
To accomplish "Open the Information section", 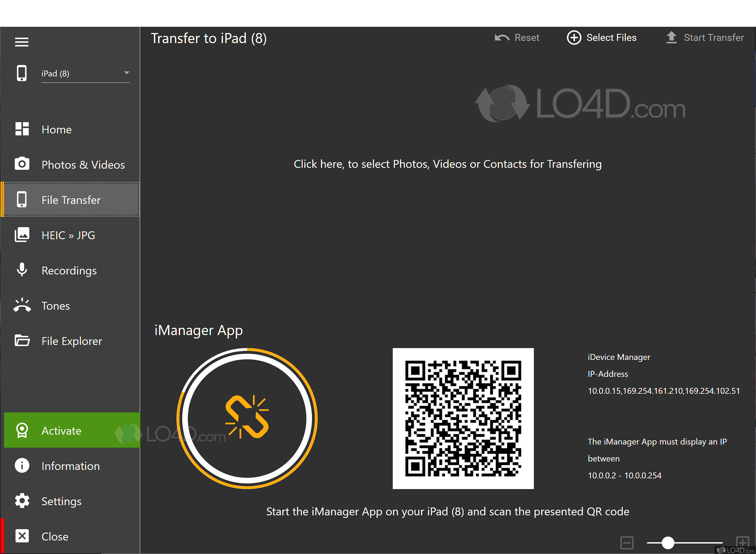I will pos(71,466).
